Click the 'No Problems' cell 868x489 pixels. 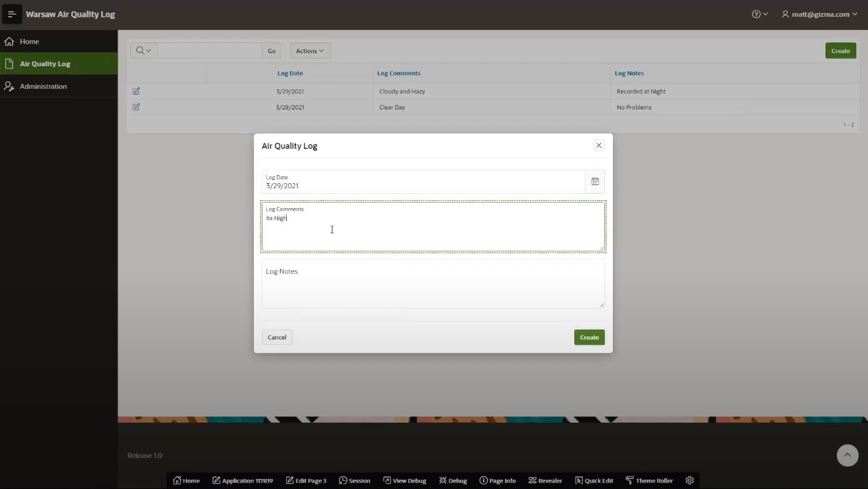coord(735,107)
